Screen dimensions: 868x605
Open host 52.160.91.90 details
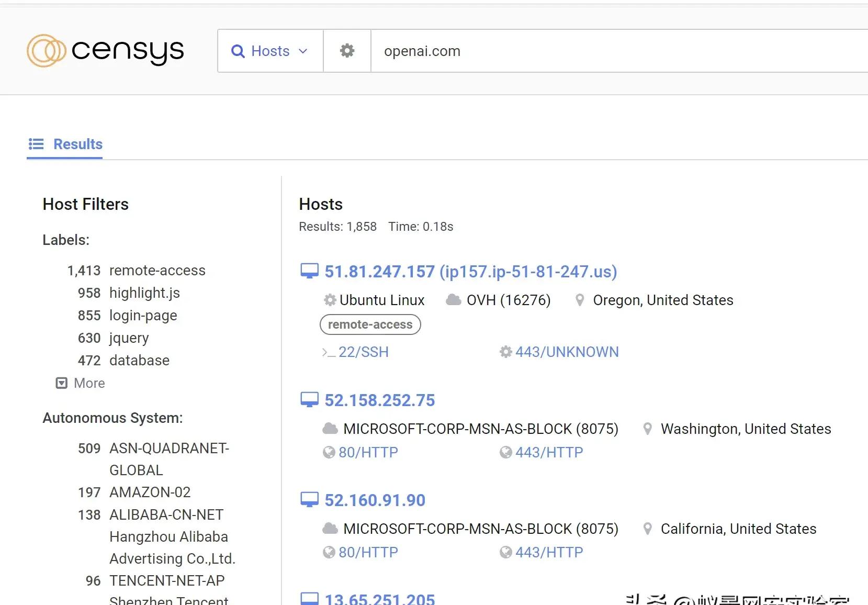(x=375, y=500)
